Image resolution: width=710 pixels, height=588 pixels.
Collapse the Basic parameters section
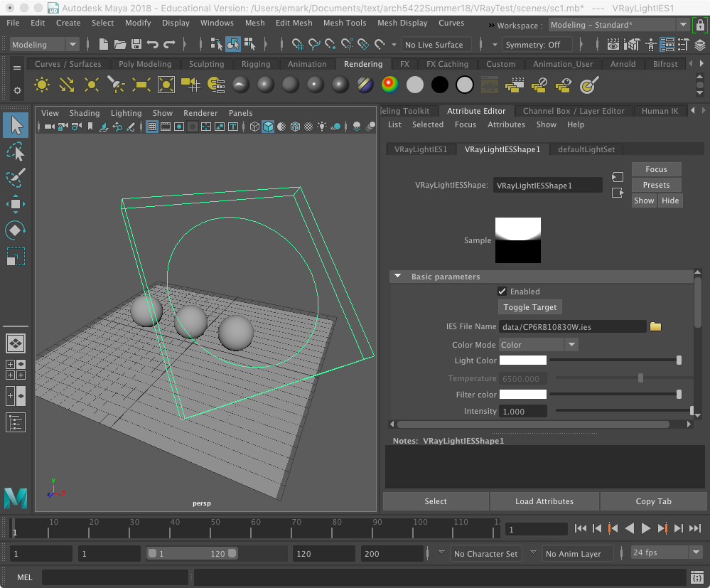(397, 277)
